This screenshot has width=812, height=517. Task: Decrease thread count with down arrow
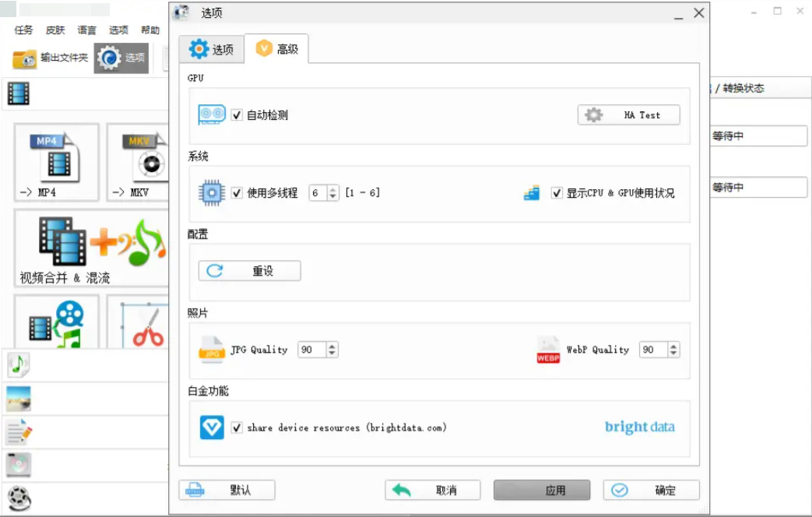[333, 197]
